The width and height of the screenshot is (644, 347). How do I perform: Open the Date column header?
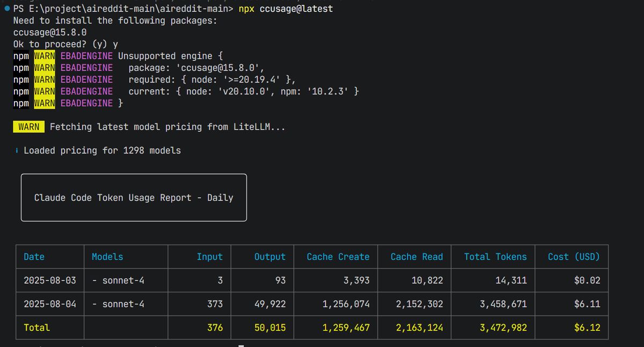point(34,257)
